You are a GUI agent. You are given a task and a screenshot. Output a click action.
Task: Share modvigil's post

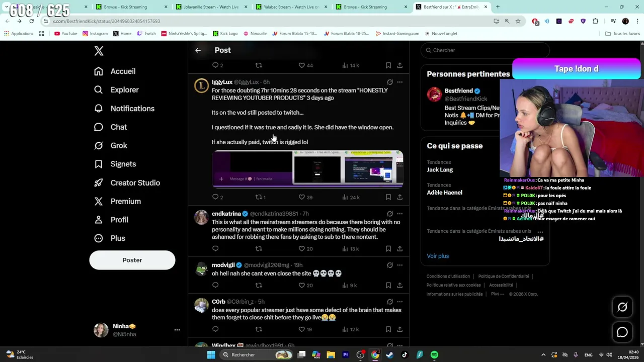coord(399,285)
